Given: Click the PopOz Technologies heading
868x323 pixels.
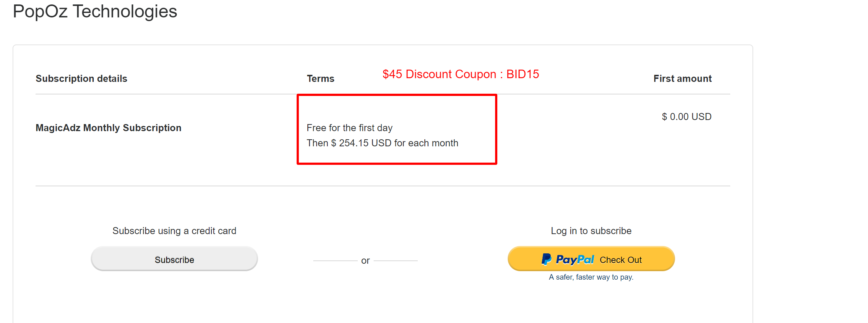Looking at the screenshot, I should point(95,11).
